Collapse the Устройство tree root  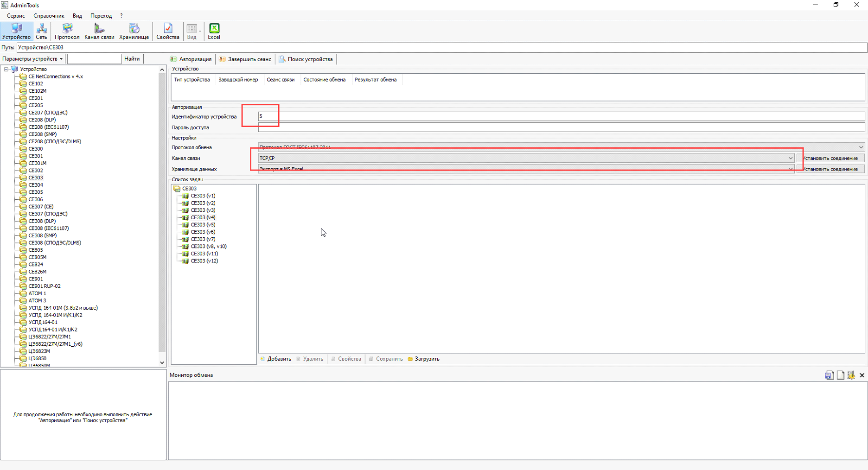(x=6, y=69)
